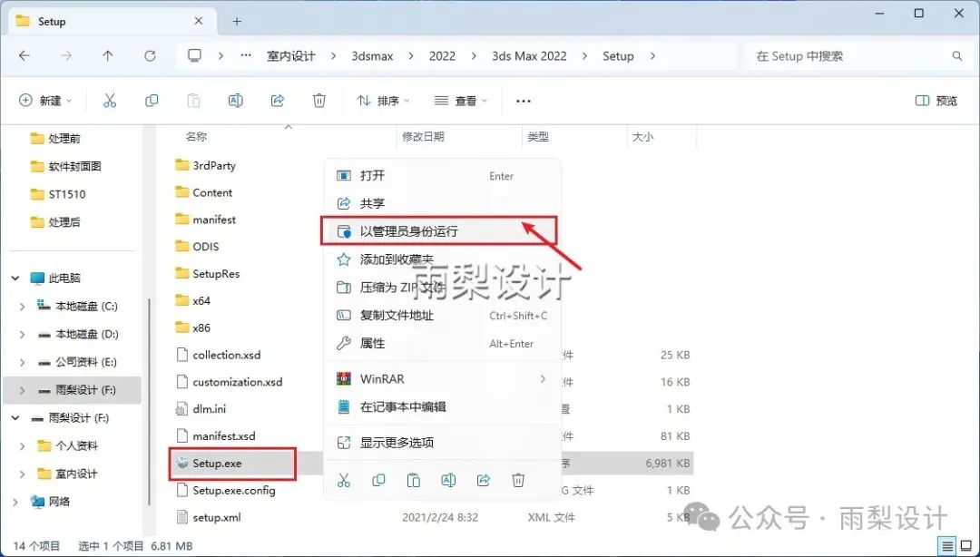Screen dimensions: 980x557
Task: Click the Cut scissors in context menu
Action: pyautogui.click(x=344, y=480)
